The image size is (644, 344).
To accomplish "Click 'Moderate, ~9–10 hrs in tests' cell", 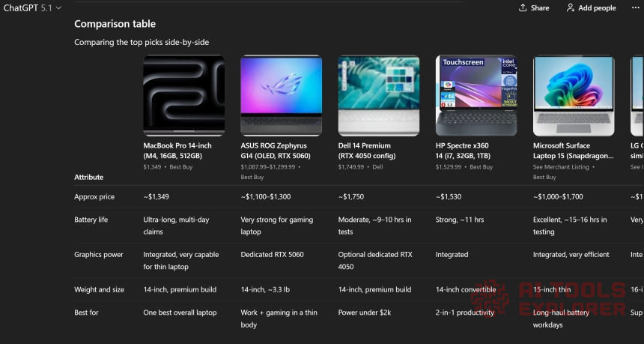I will point(375,226).
